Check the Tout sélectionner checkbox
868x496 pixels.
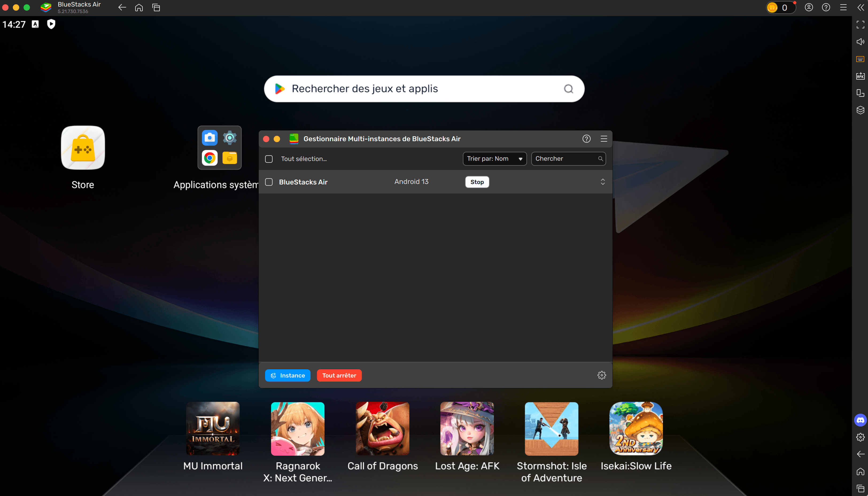[x=268, y=159]
